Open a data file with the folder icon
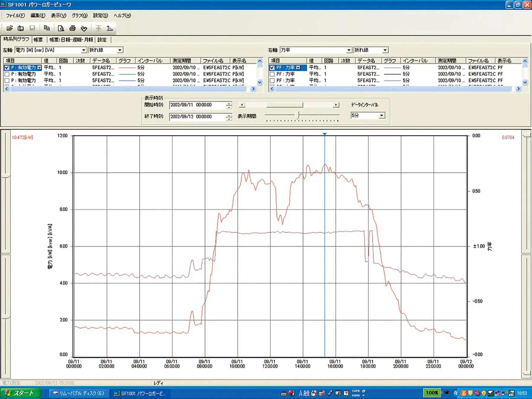 (10, 28)
